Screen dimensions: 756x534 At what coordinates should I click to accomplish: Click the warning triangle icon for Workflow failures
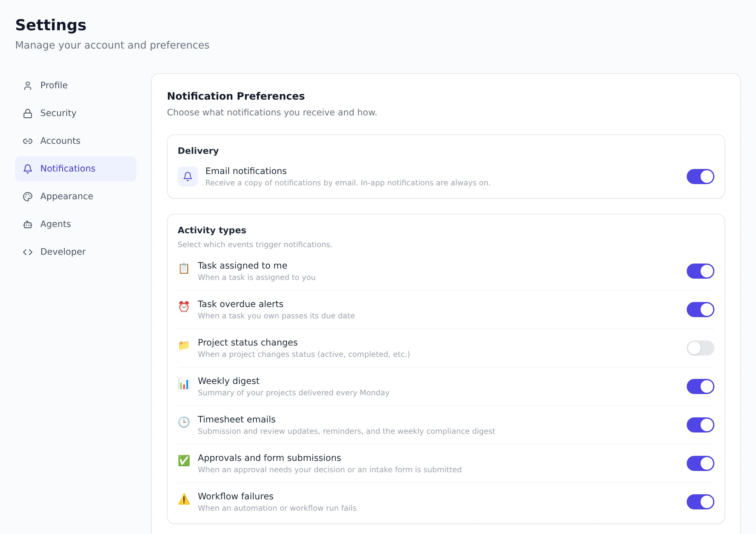[x=184, y=499]
